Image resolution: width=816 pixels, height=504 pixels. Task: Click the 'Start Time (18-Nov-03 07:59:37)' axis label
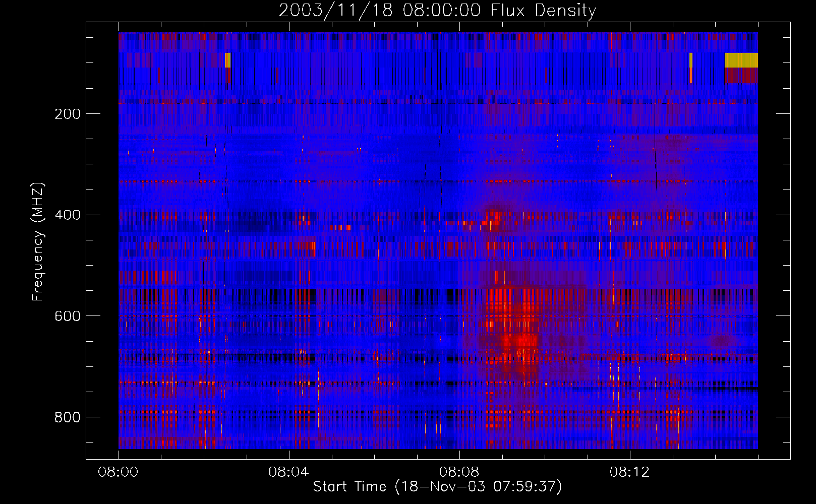point(437,487)
